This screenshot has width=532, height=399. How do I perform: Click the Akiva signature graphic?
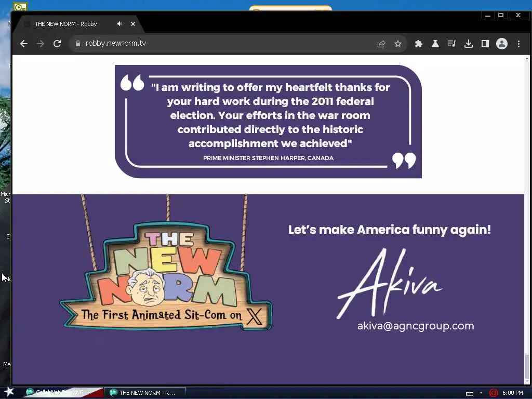pos(390,283)
